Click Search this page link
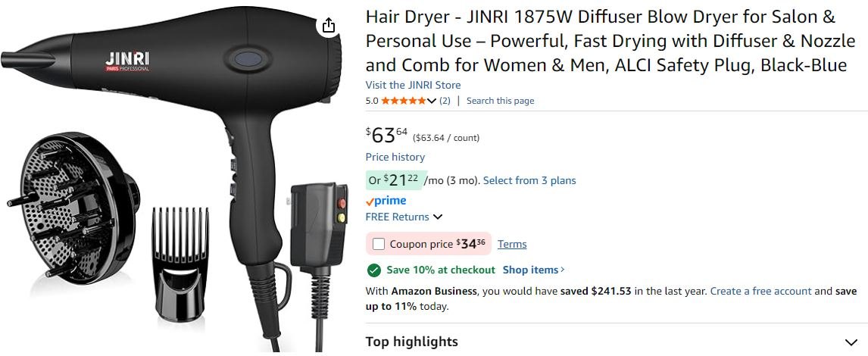 [501, 101]
